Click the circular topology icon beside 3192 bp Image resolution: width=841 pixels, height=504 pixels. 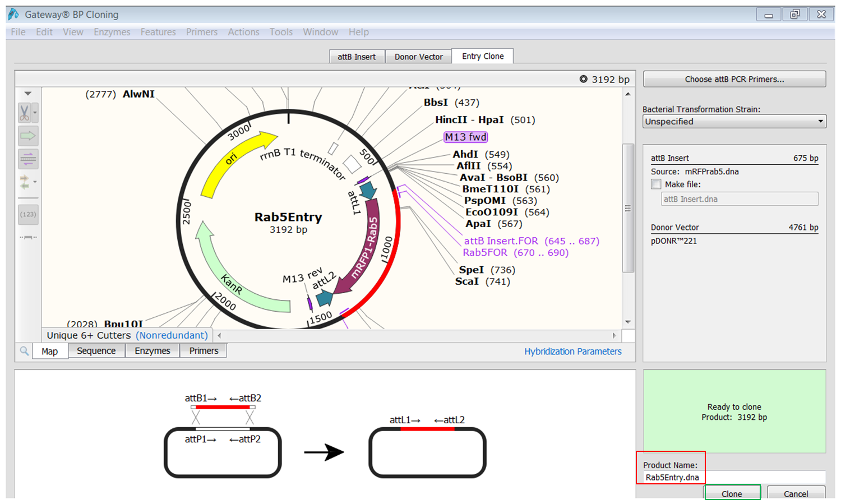[x=584, y=79]
